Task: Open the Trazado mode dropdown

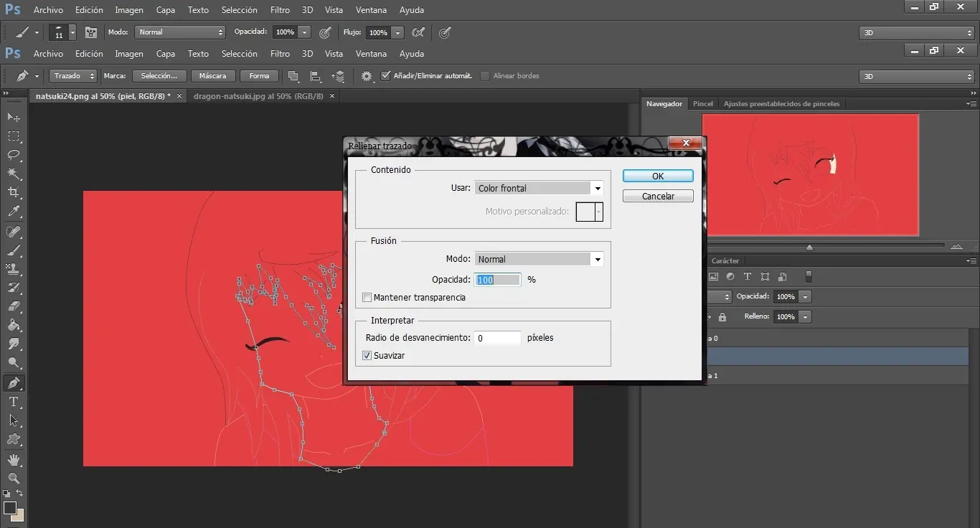Action: point(73,76)
